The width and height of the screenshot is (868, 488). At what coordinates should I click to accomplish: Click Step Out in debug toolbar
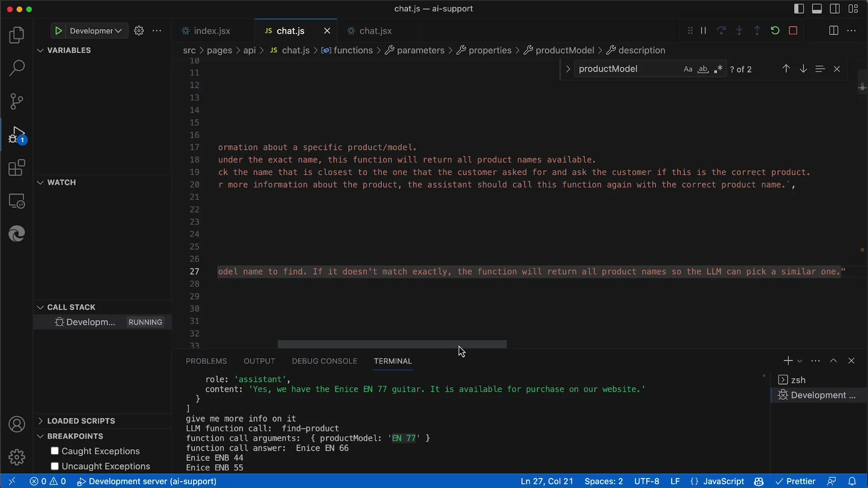click(757, 31)
